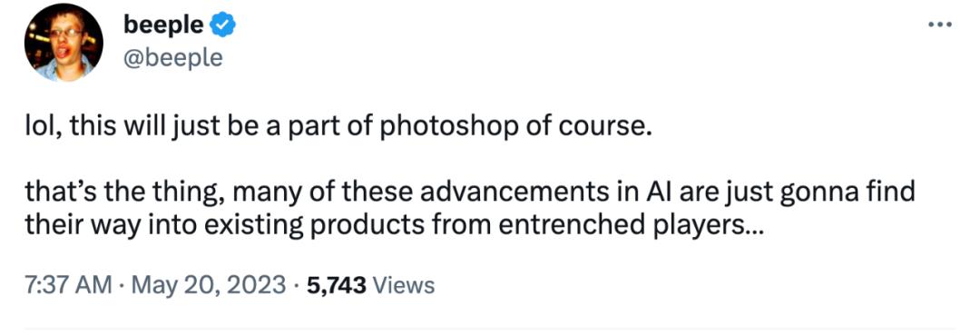Click the beeple display name
980x336 pixels.
click(163, 25)
